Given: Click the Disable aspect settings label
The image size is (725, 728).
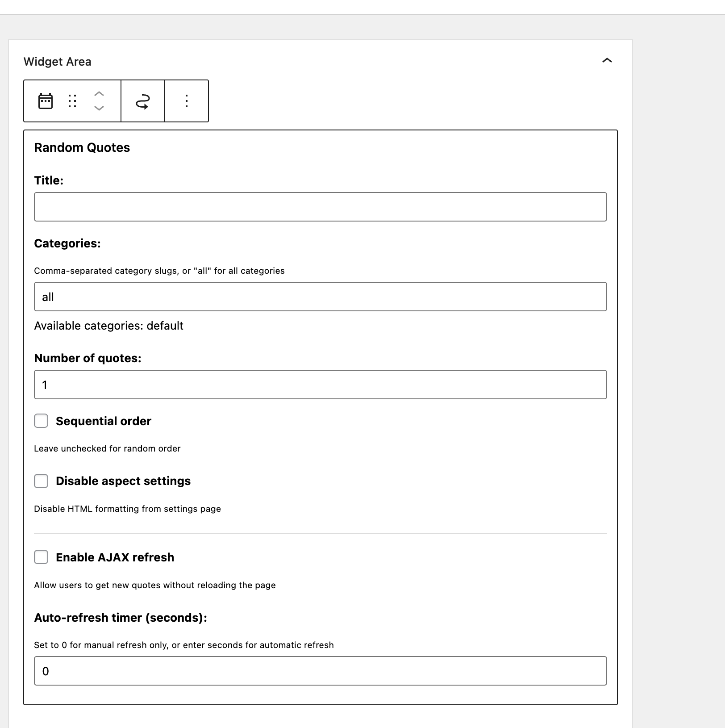Looking at the screenshot, I should (123, 481).
